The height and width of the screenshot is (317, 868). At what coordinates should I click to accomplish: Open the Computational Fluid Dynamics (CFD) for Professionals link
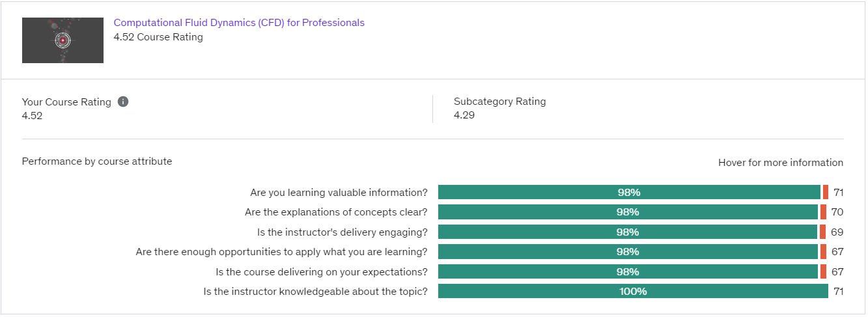[239, 23]
